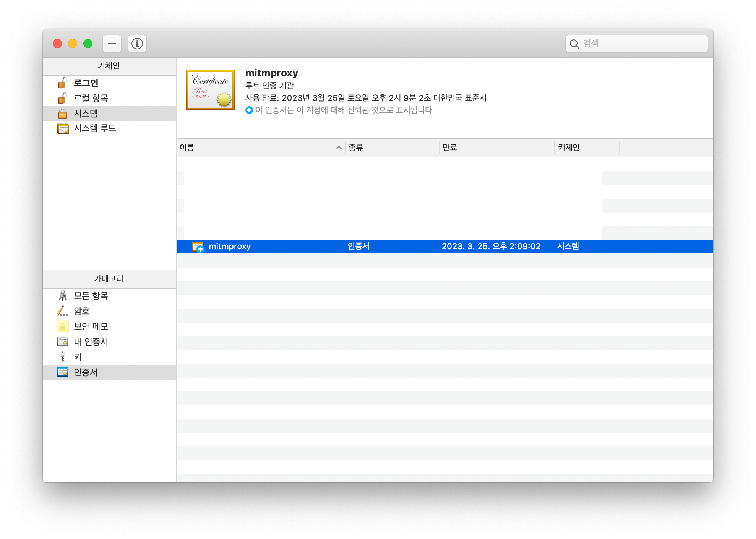The image size is (756, 539).
Task: Click the mitmproxy title in the detail pane
Action: tap(272, 73)
